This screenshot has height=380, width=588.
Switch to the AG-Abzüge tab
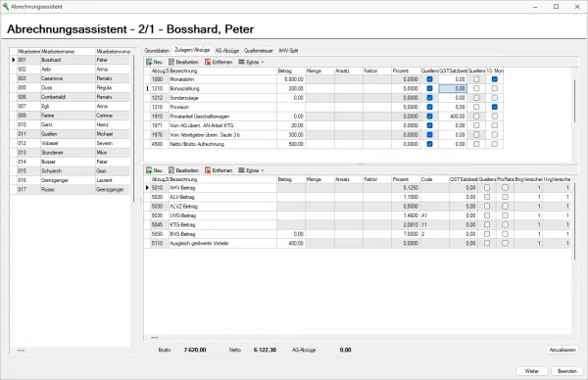click(x=227, y=51)
